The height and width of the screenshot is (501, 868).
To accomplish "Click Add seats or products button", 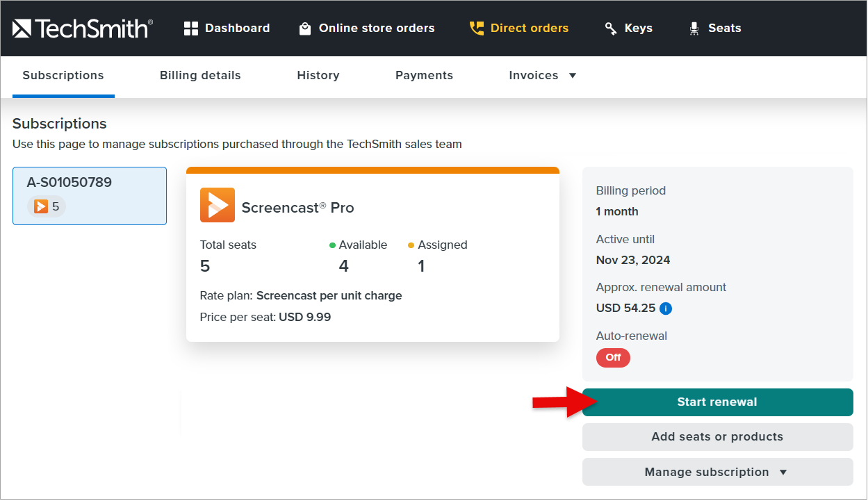I will (x=716, y=437).
